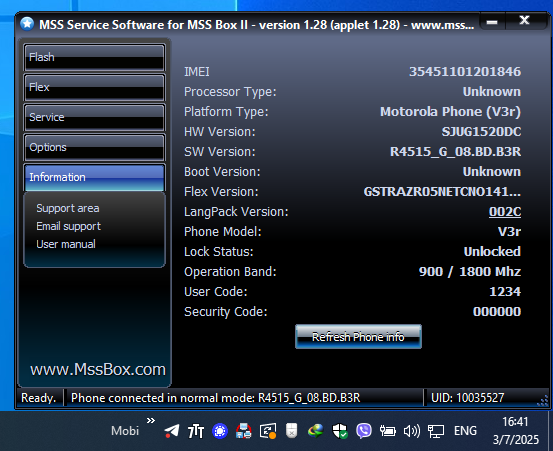Viewport: 553px width, 451px height.
Task: Click the HW Version value SJUG1520DC
Action: pyautogui.click(x=481, y=132)
